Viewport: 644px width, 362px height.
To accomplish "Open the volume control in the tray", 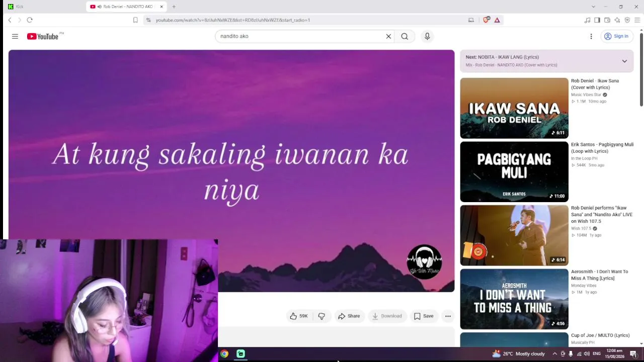I will pos(587,354).
